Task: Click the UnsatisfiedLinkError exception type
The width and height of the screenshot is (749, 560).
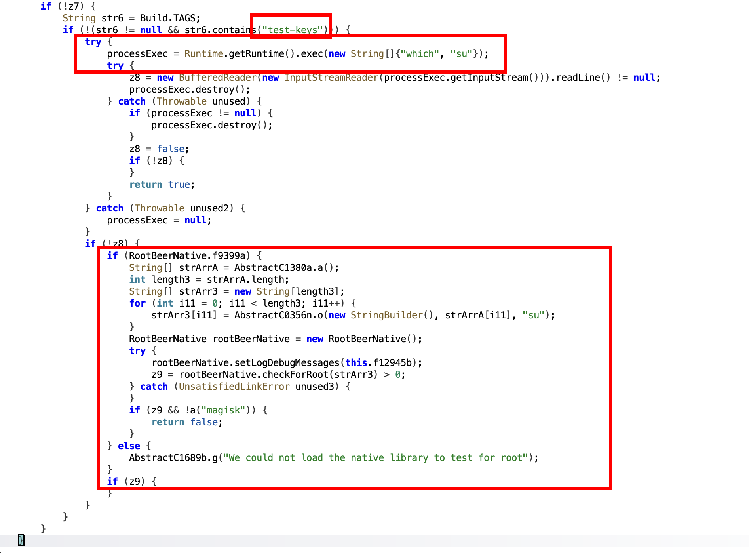Action: tap(234, 387)
